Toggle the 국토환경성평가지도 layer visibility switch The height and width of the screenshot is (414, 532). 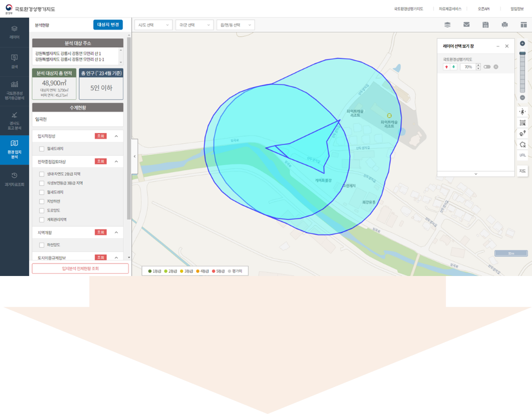pyautogui.click(x=487, y=67)
